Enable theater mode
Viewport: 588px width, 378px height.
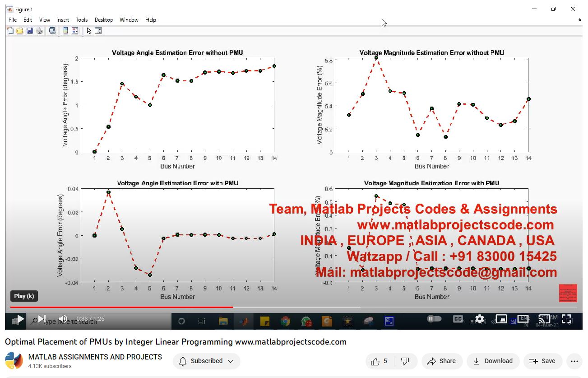[x=523, y=319]
